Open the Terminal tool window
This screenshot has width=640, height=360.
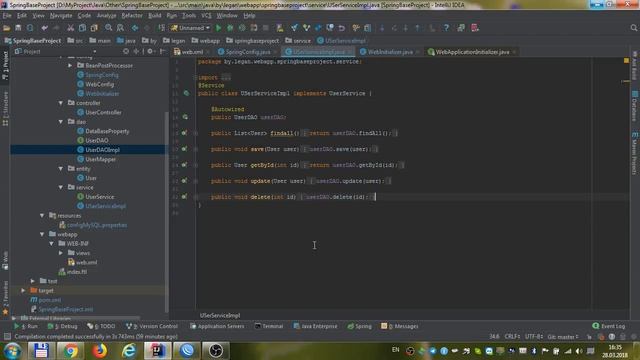[269, 327]
